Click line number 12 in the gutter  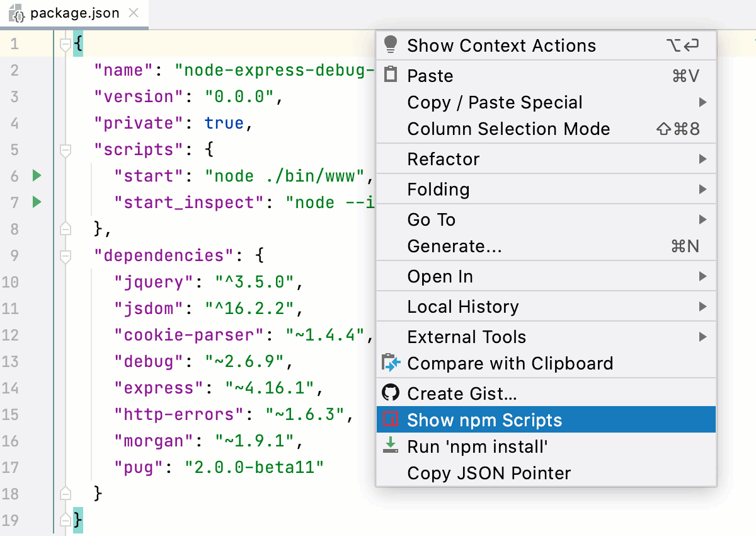11,335
